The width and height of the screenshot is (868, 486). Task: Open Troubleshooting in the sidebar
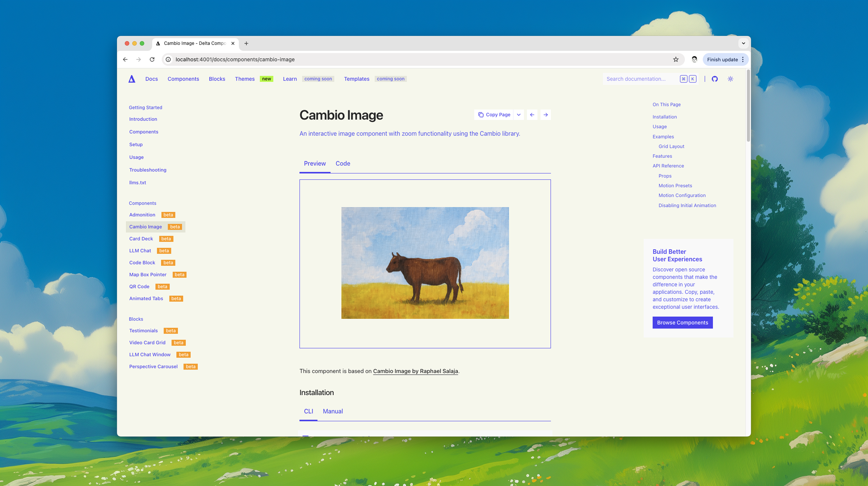pyautogui.click(x=148, y=170)
